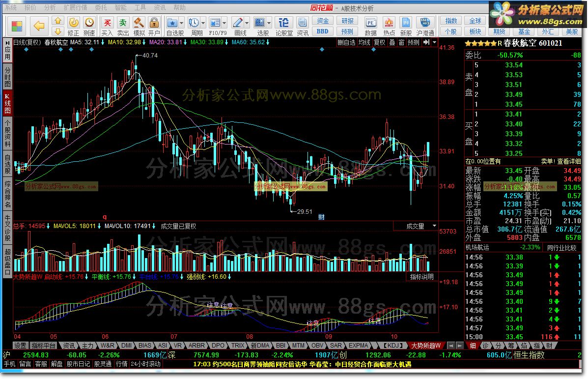Screen dimensions: 588x379
Task: Toggle the 复权 adjusted price option
Action: [x=380, y=42]
